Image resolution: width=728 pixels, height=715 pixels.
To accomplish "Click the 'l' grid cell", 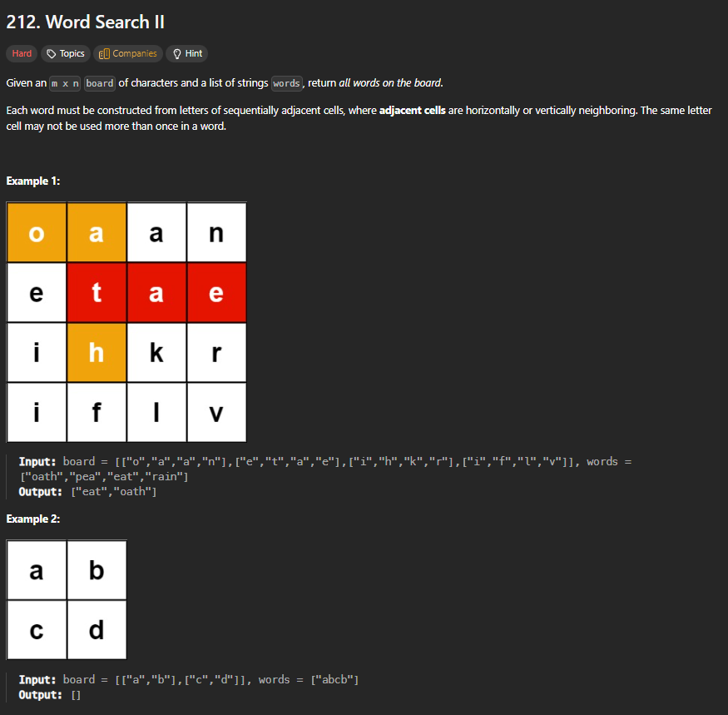I will pyautogui.click(x=156, y=412).
